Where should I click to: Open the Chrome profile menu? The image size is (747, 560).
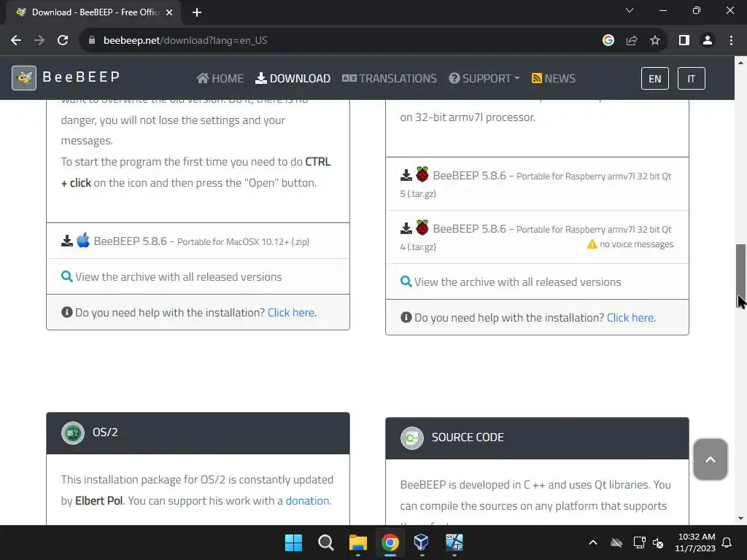coord(708,41)
